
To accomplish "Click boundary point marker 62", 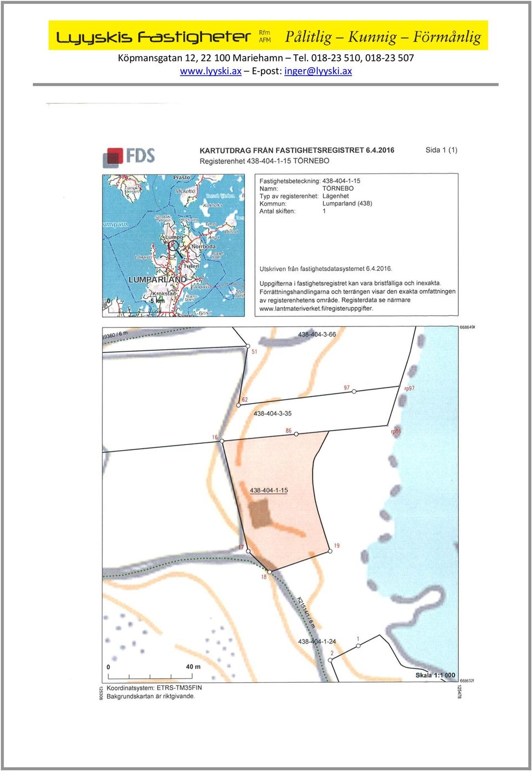I will [239, 405].
